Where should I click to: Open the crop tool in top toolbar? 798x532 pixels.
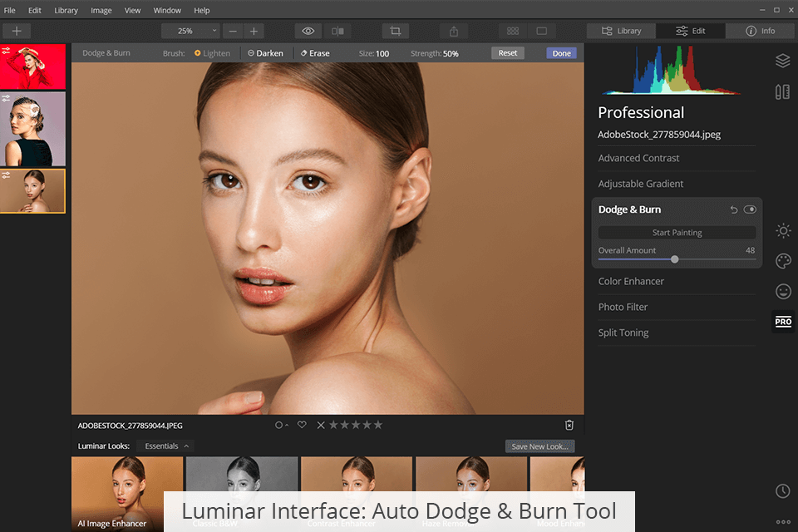[395, 31]
